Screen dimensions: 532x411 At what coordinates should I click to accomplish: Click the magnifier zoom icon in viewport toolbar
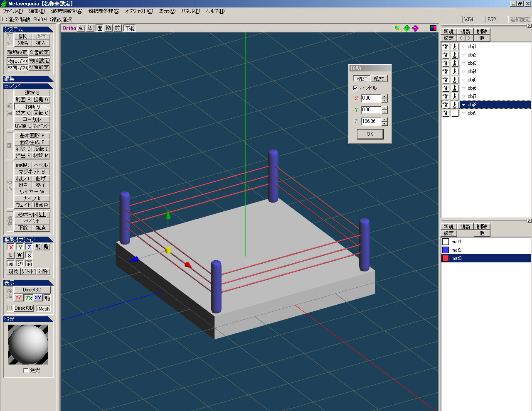(398, 28)
